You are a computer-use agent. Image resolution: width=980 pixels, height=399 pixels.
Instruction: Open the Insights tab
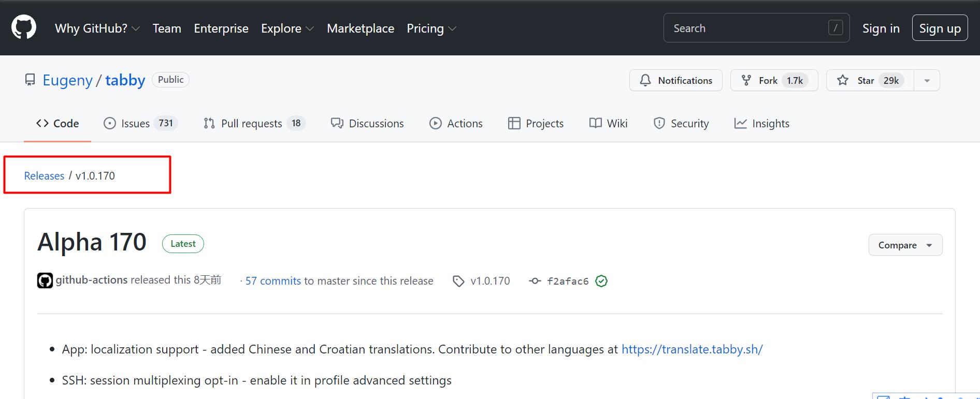(x=761, y=124)
